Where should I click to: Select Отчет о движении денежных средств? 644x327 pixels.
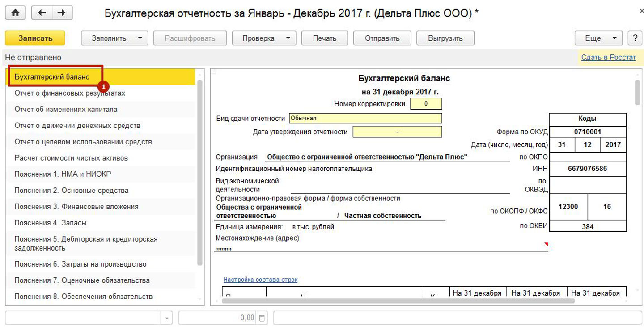pos(77,126)
